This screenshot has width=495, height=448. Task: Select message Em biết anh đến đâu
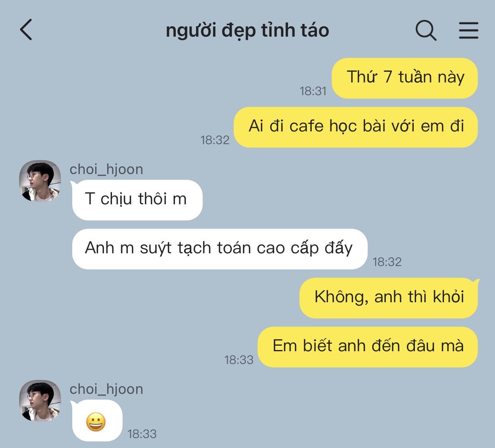click(x=368, y=347)
